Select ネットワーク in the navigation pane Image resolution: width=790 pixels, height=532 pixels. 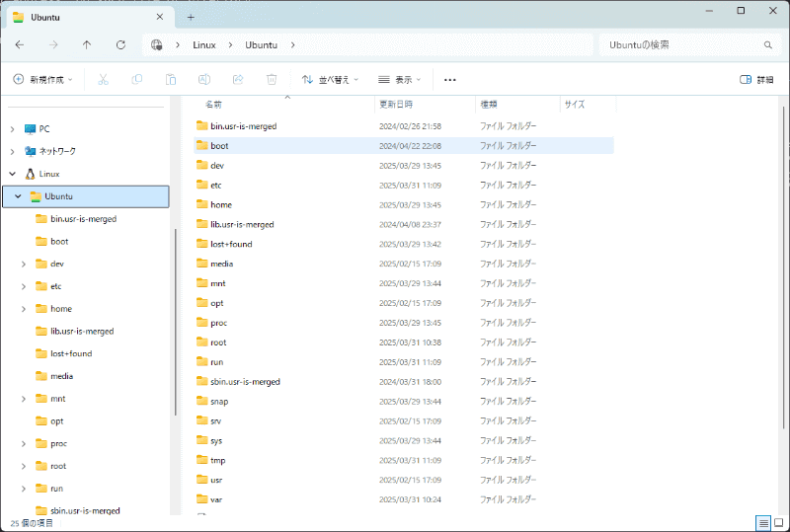(x=50, y=151)
